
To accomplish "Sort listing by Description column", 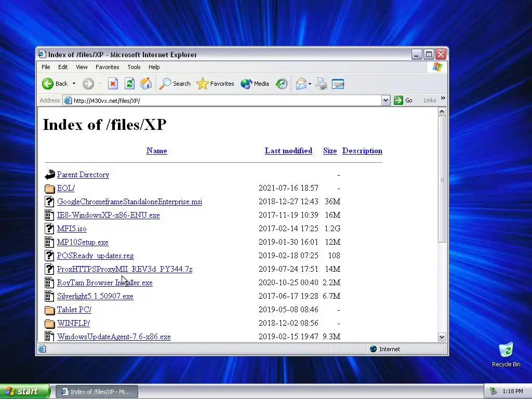I will [x=362, y=151].
